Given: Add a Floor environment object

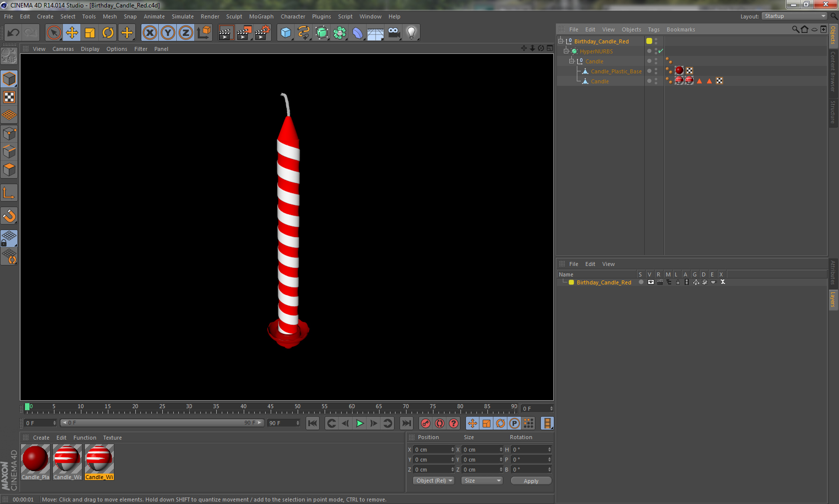Looking at the screenshot, I should (x=376, y=33).
